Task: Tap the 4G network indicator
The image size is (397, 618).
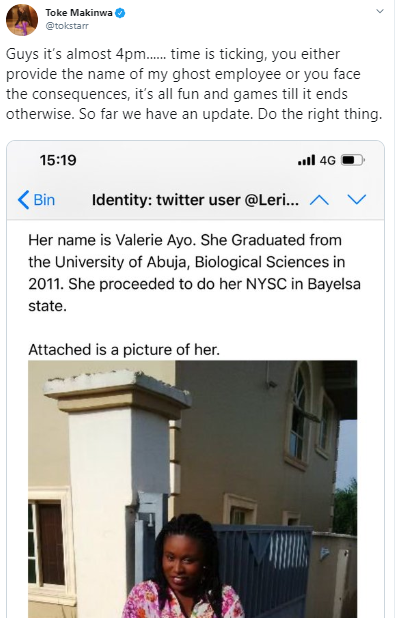Action: pos(327,160)
